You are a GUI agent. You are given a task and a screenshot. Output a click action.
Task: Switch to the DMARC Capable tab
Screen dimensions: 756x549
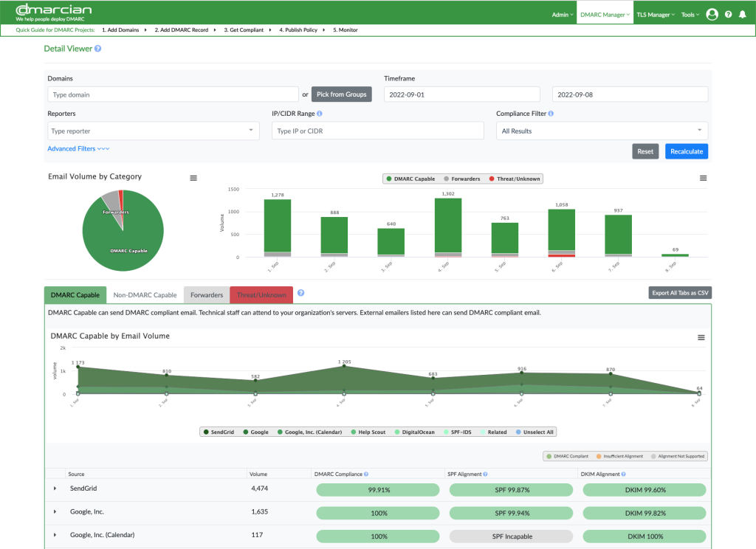[75, 295]
